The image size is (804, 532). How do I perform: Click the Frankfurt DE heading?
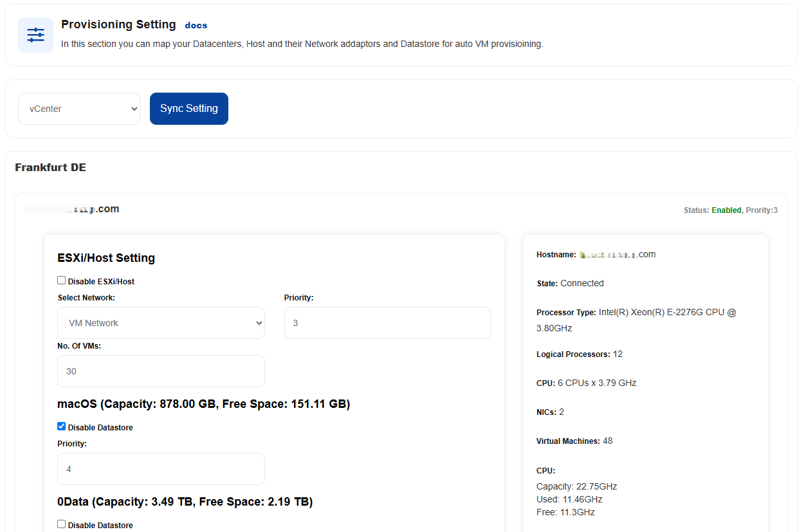point(51,168)
